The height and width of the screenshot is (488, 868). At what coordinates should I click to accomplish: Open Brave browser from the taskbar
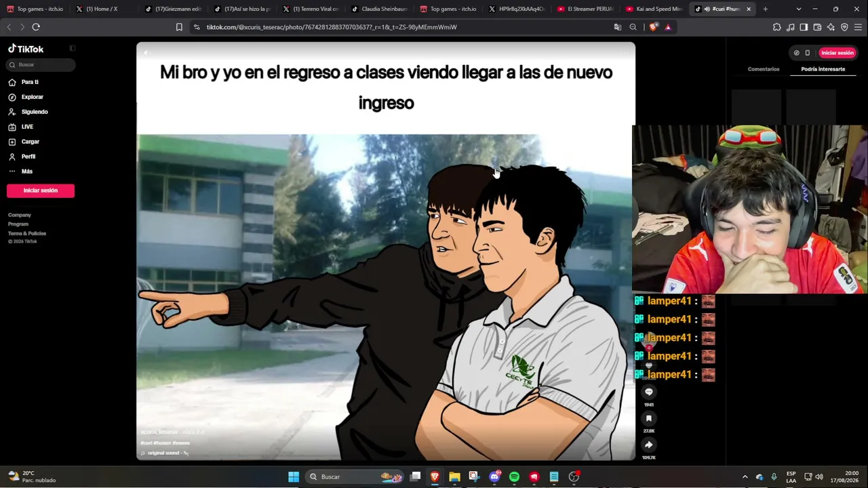435,476
